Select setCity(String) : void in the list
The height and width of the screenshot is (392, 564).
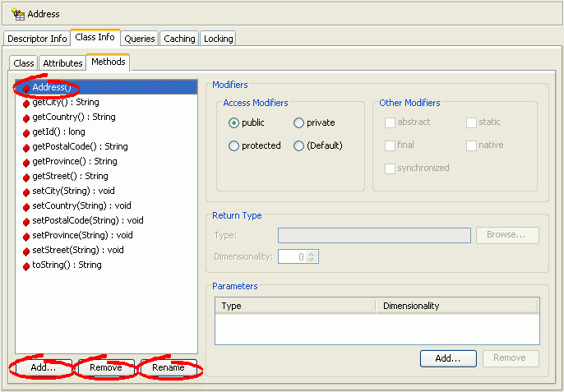pyautogui.click(x=73, y=191)
